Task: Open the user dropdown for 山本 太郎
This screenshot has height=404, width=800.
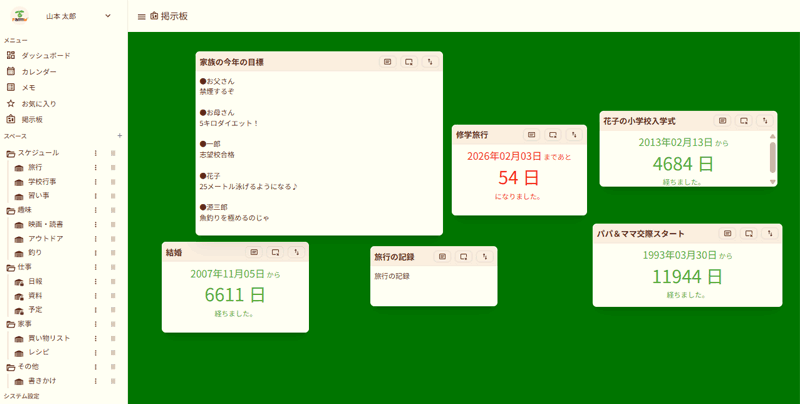Action: 108,17
